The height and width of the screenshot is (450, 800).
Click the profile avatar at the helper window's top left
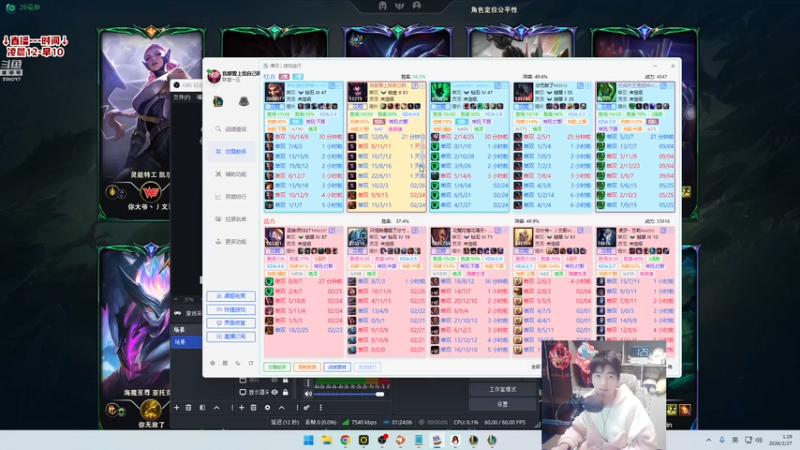(214, 77)
